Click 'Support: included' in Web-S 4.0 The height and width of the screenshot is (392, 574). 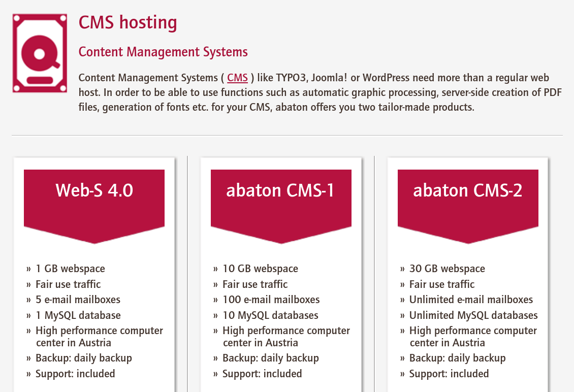75,374
